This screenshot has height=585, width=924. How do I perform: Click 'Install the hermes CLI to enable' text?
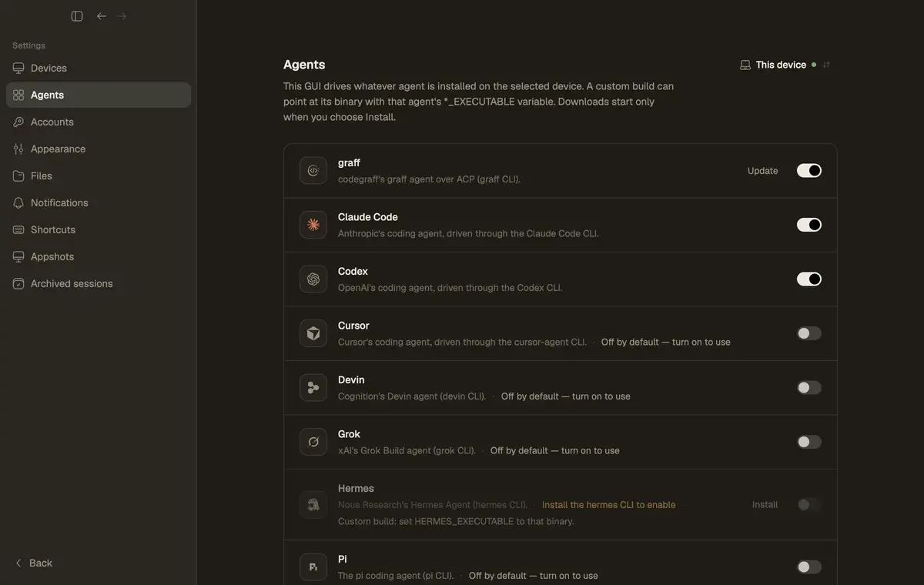tap(608, 505)
